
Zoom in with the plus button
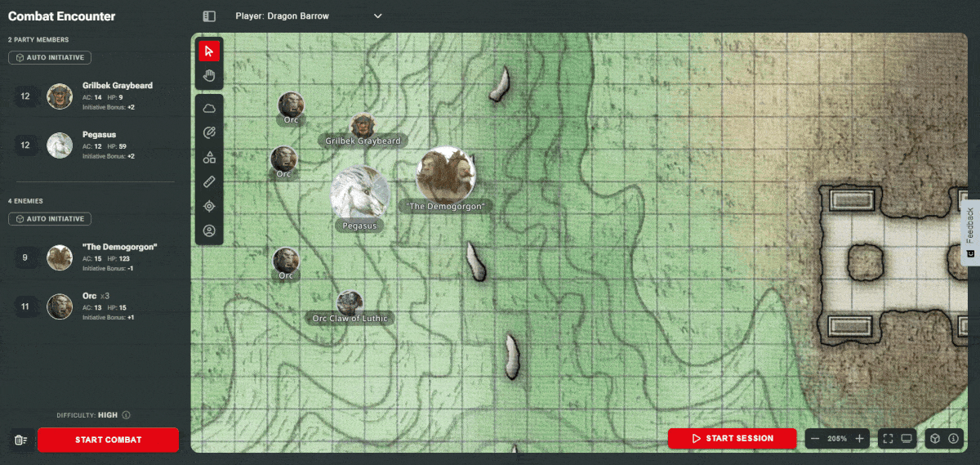(859, 439)
